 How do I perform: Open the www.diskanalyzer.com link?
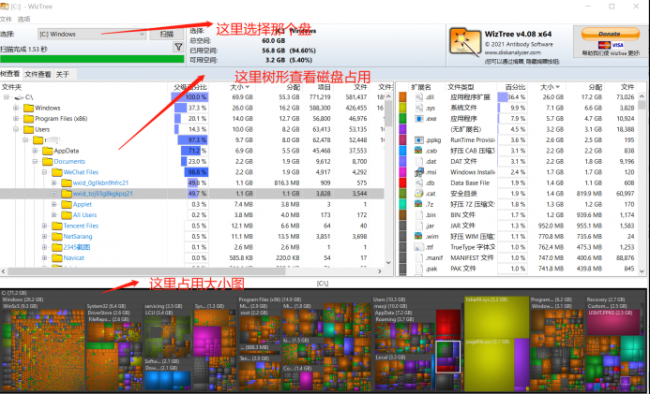[x=513, y=53]
